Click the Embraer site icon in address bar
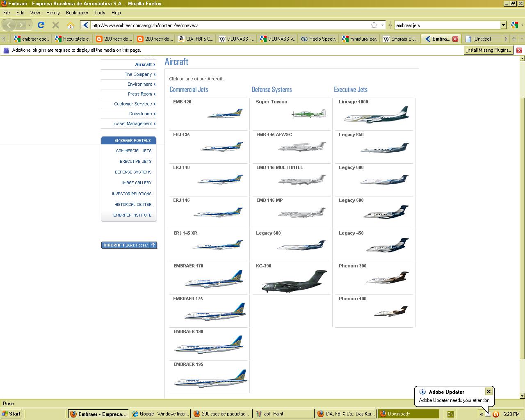The height and width of the screenshot is (420, 525). click(85, 25)
